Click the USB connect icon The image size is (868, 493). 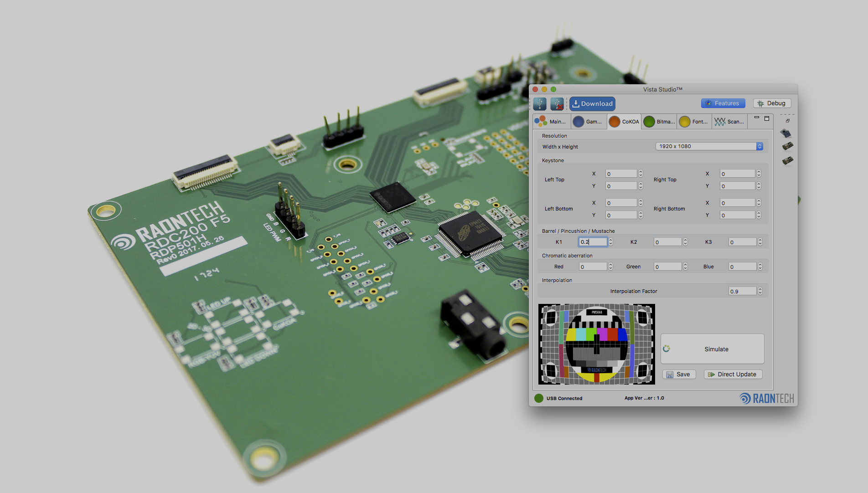pyautogui.click(x=540, y=104)
